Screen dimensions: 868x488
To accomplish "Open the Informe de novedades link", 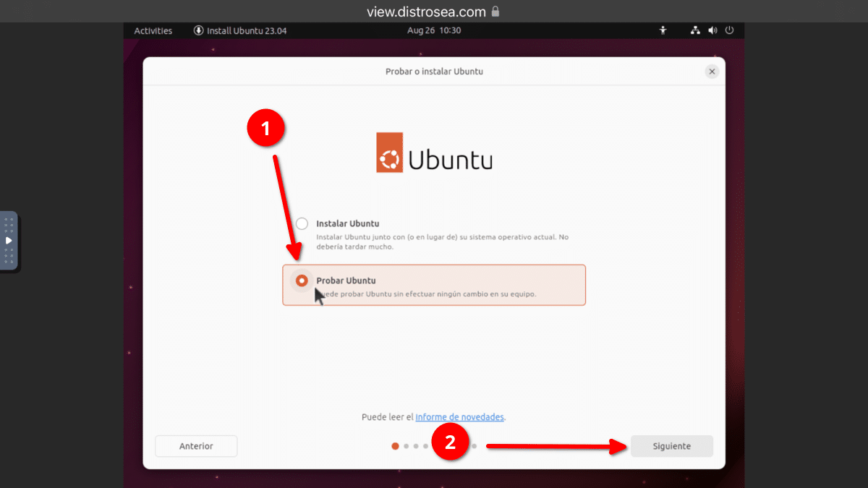I will [x=459, y=417].
